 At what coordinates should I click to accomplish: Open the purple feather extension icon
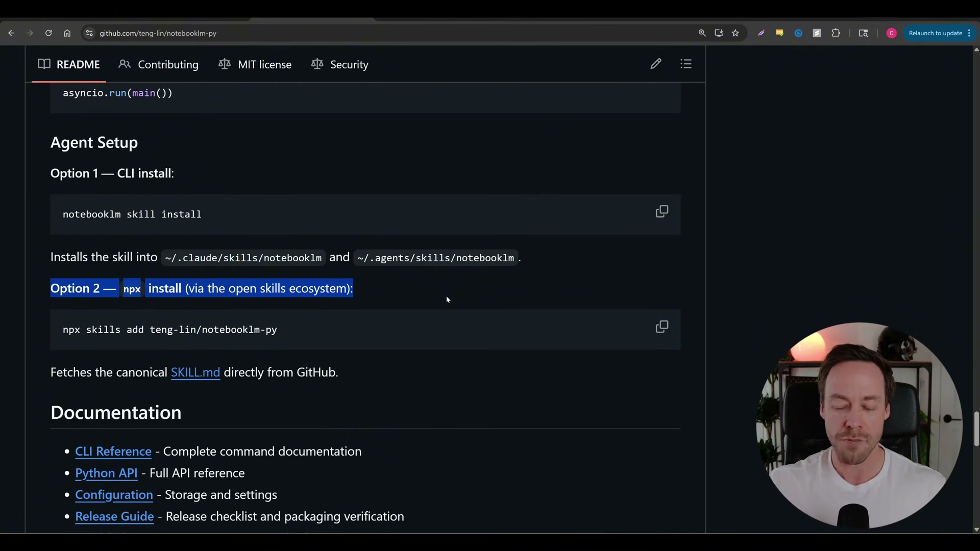[761, 33]
